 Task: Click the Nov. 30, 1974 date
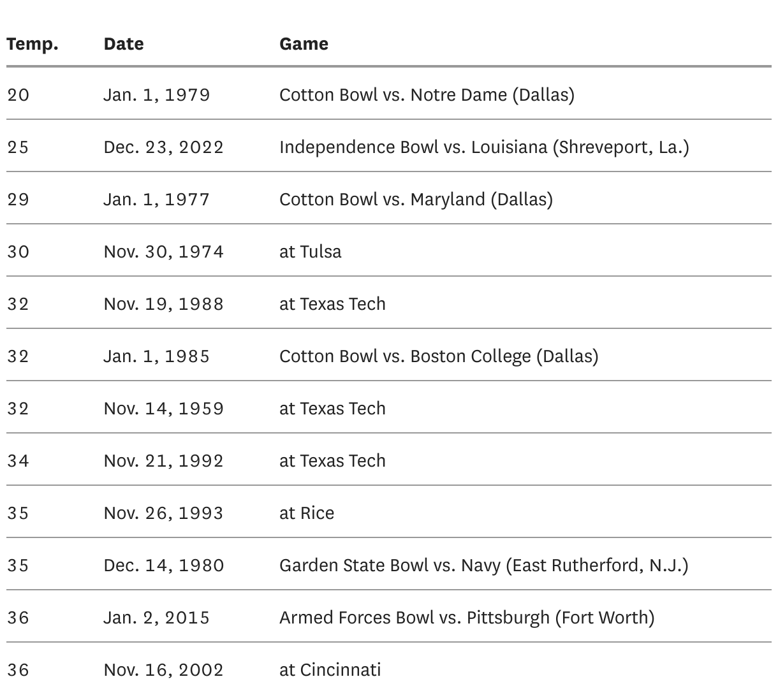(x=164, y=252)
